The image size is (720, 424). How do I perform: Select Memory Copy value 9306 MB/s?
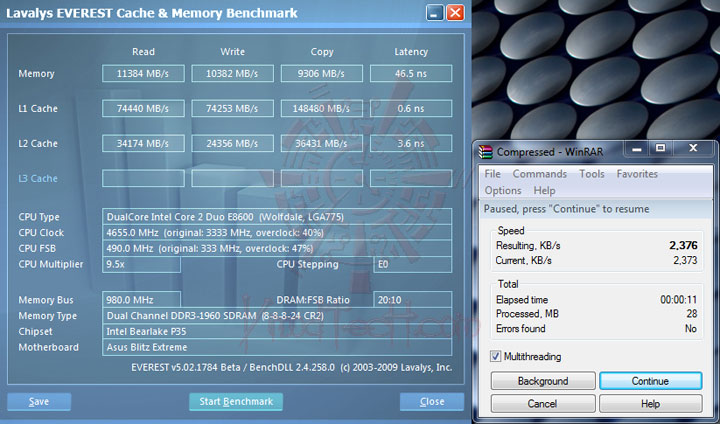click(x=321, y=73)
